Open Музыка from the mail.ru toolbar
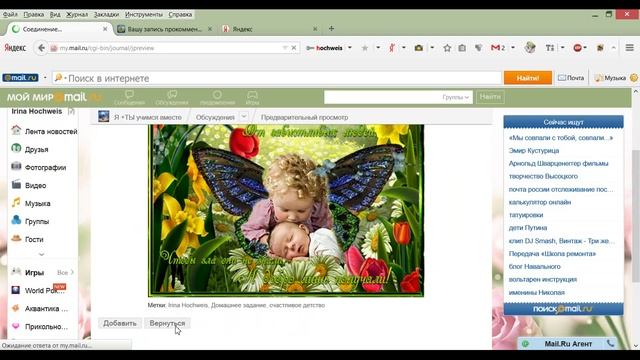The width and height of the screenshot is (640, 360). tap(611, 78)
